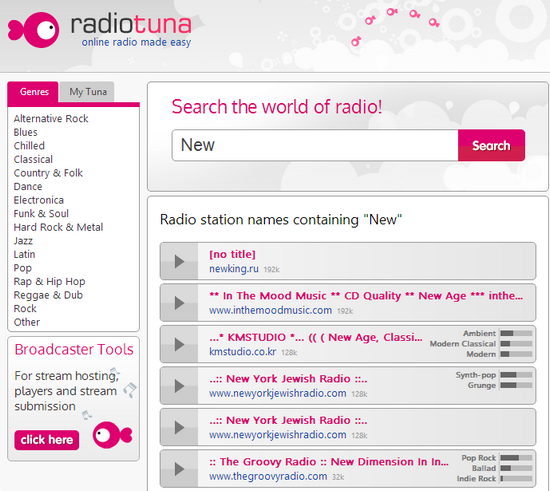Click The Groovy Radio station title
This screenshot has width=550, height=491.
click(329, 462)
